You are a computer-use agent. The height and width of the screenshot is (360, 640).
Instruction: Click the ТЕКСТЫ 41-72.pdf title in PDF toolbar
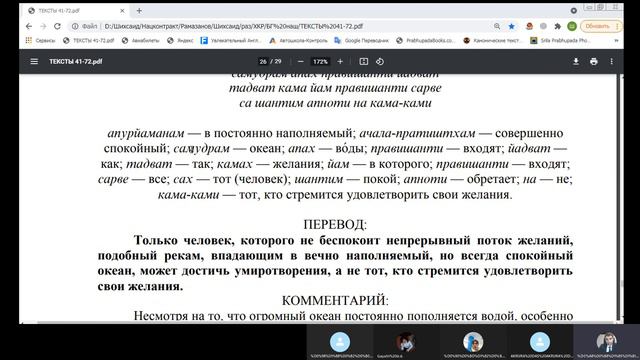point(76,62)
